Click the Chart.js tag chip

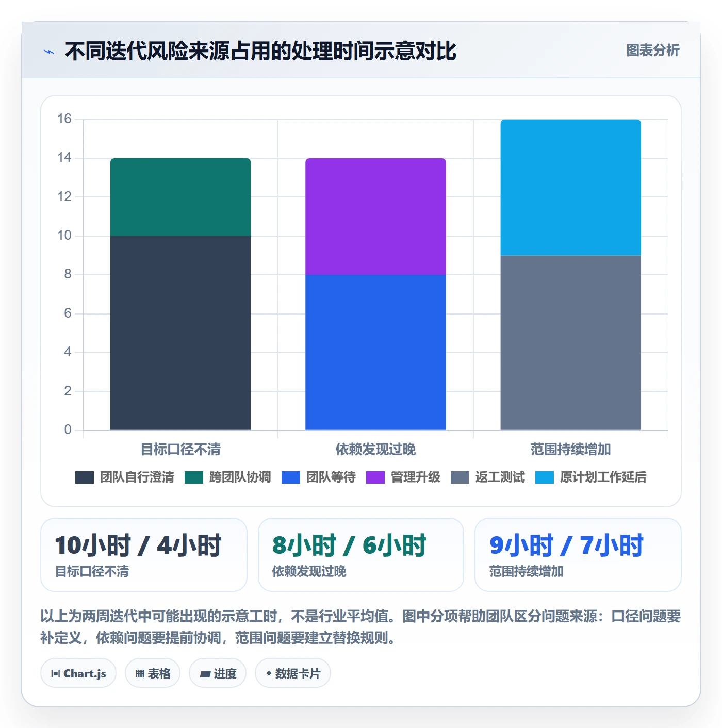pyautogui.click(x=78, y=673)
